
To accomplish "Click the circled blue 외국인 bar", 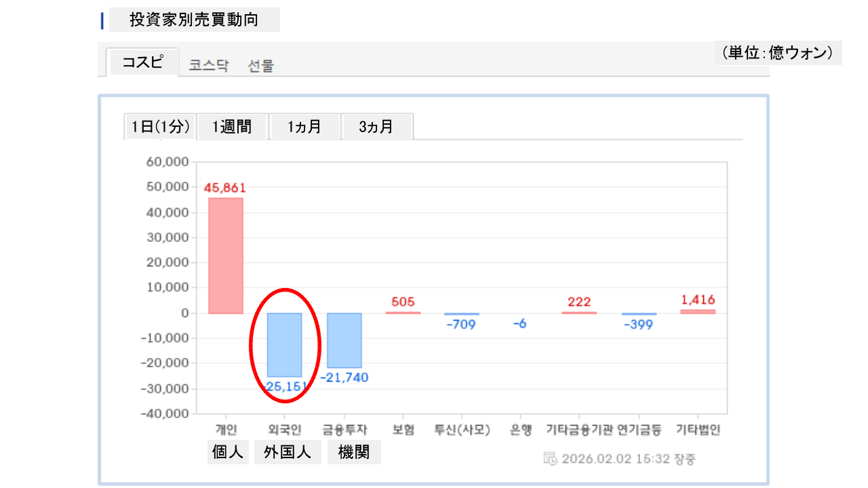I will click(284, 344).
